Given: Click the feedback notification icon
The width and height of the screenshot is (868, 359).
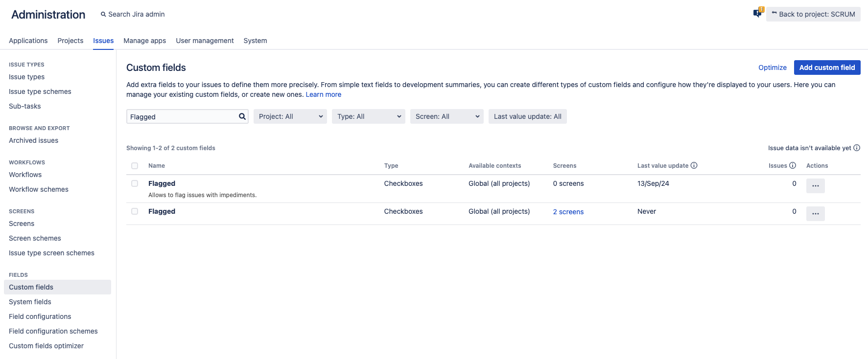Looking at the screenshot, I should point(758,13).
